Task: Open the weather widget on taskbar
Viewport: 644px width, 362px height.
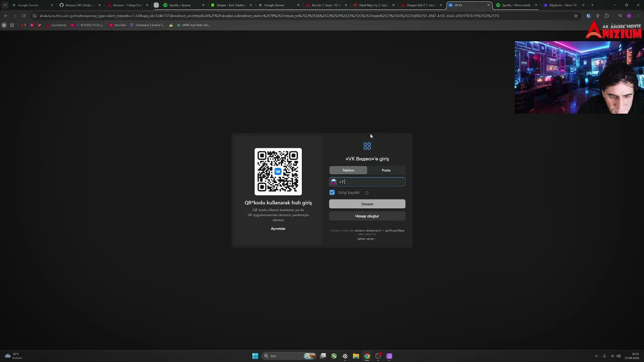Action: 13,356
